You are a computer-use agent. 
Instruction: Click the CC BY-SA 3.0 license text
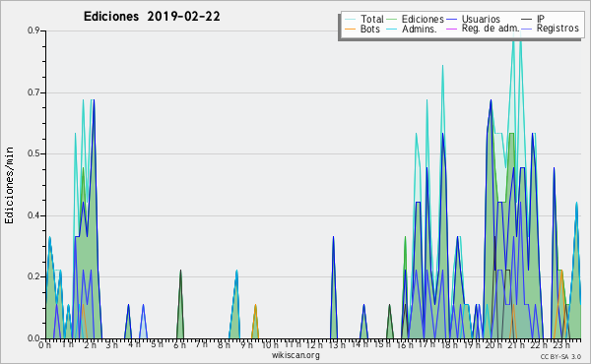[560, 357]
